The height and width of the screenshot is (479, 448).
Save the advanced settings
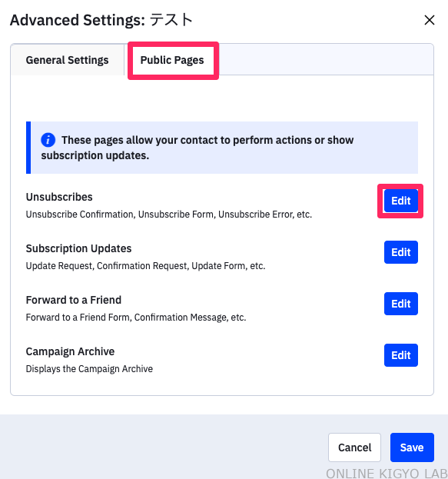click(412, 447)
